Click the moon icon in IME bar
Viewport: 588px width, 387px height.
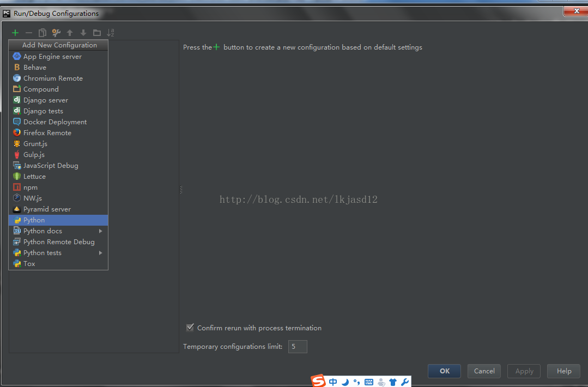pyautogui.click(x=345, y=382)
